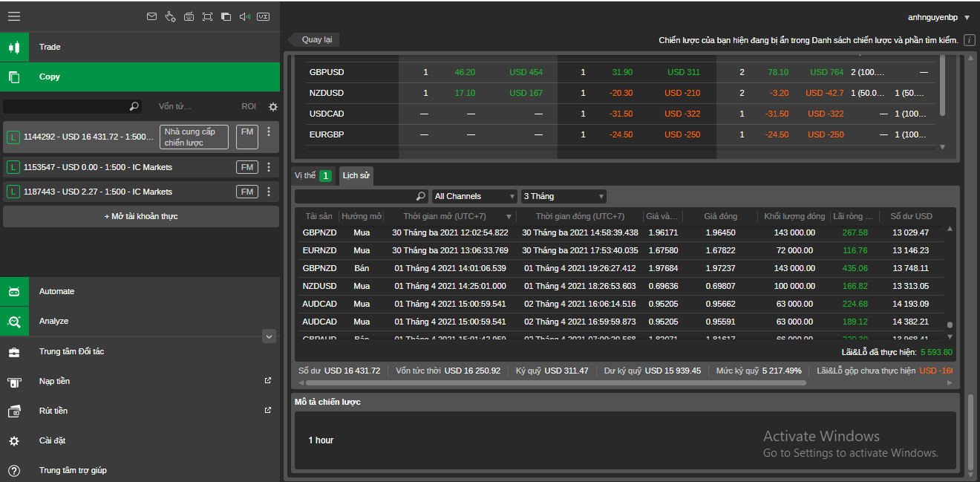Toggle the sound speaker icon

point(244,16)
